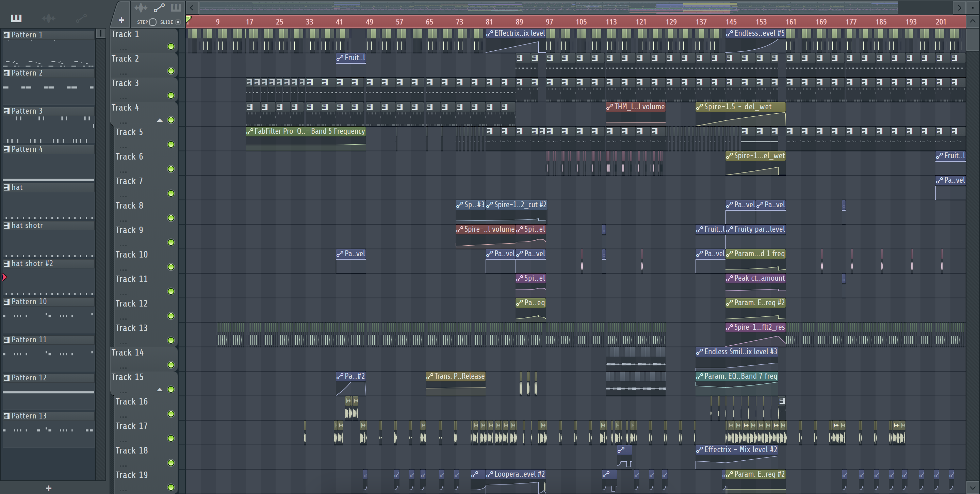This screenshot has width=980, height=494.
Task: Select the Track 2 header
Action: click(x=144, y=65)
